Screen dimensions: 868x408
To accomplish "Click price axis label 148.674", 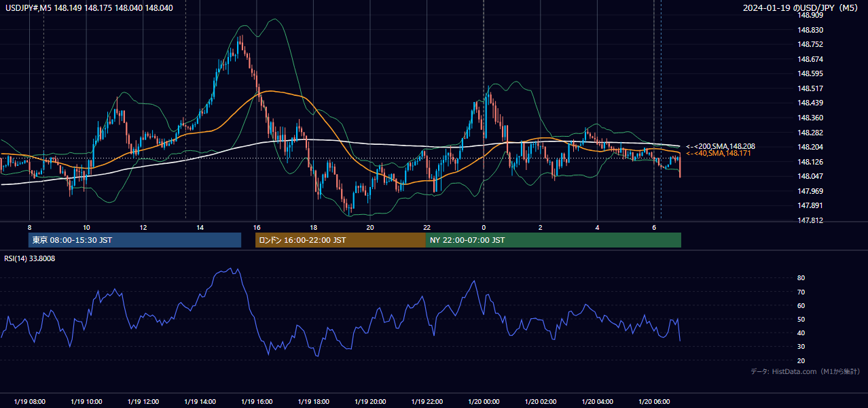I will point(811,59).
